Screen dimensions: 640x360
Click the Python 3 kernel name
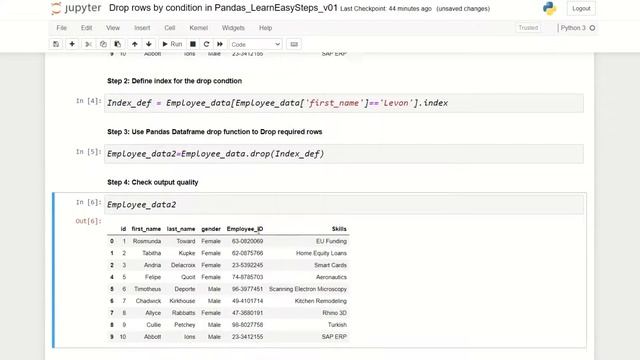[573, 28]
